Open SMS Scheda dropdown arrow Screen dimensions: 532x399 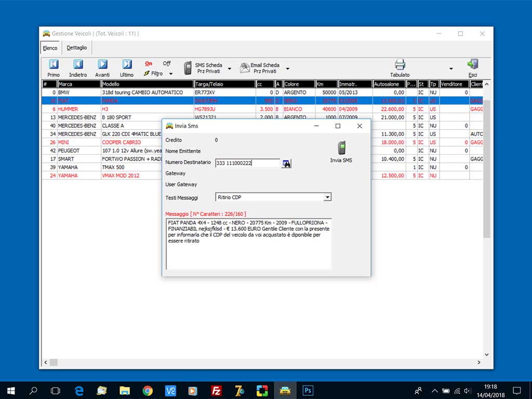pyautogui.click(x=229, y=69)
